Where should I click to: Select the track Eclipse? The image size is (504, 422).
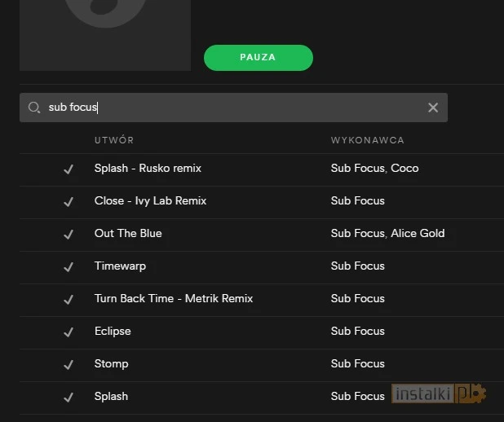113,331
